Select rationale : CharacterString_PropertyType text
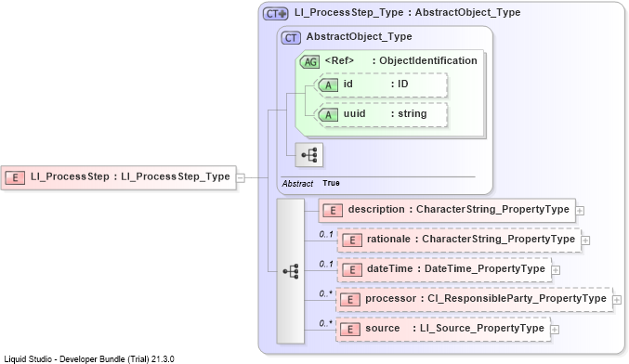The image size is (629, 364). 471,239
